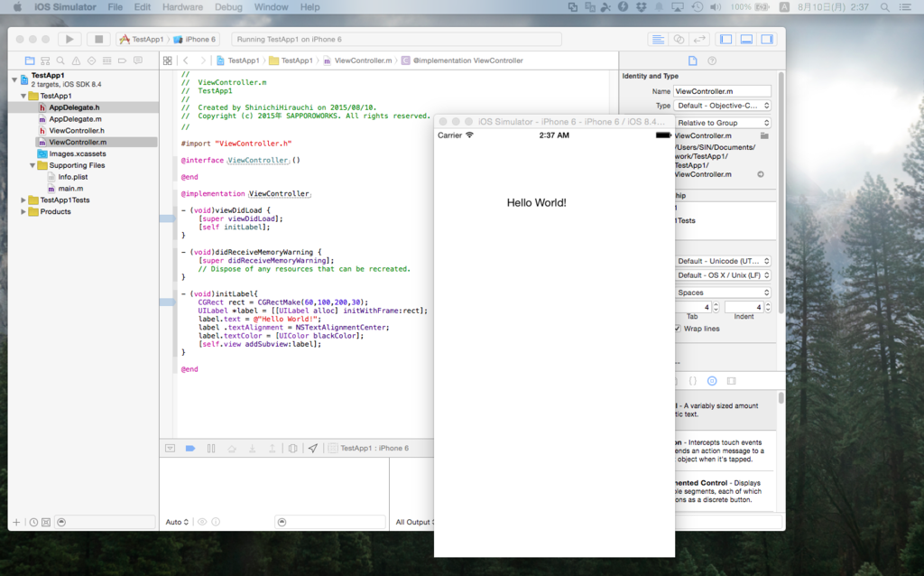Collapse the Supporting Files group
Screen dimensions: 924x576
pos(32,165)
